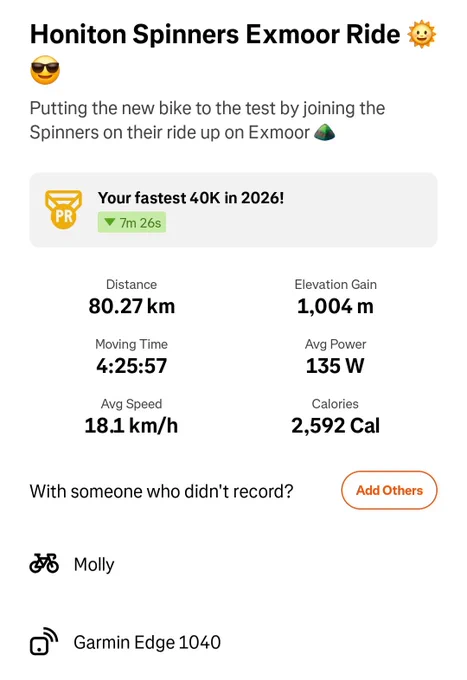Tap the Elevation Gain 1,004 m stat
467x680 pixels.
tap(335, 298)
